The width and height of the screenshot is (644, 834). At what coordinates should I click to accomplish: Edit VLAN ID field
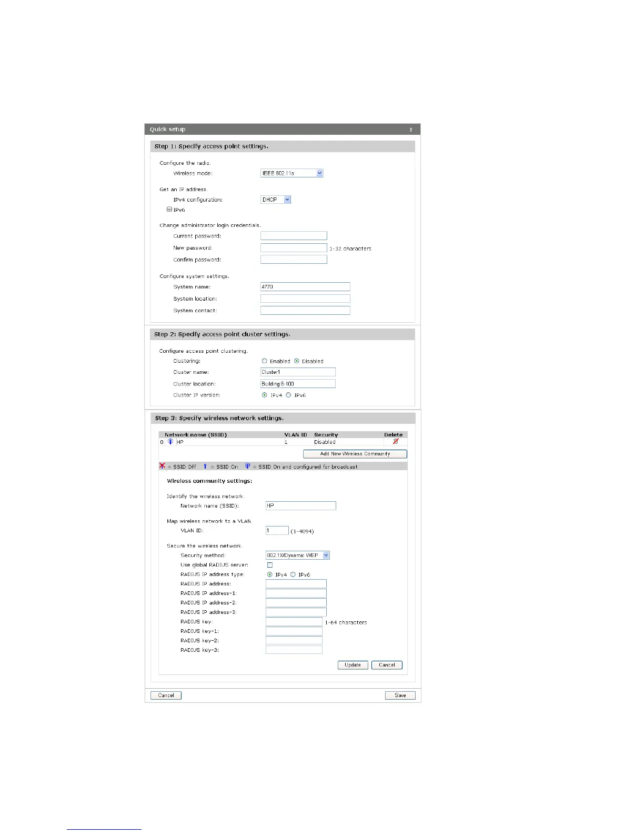(277, 531)
